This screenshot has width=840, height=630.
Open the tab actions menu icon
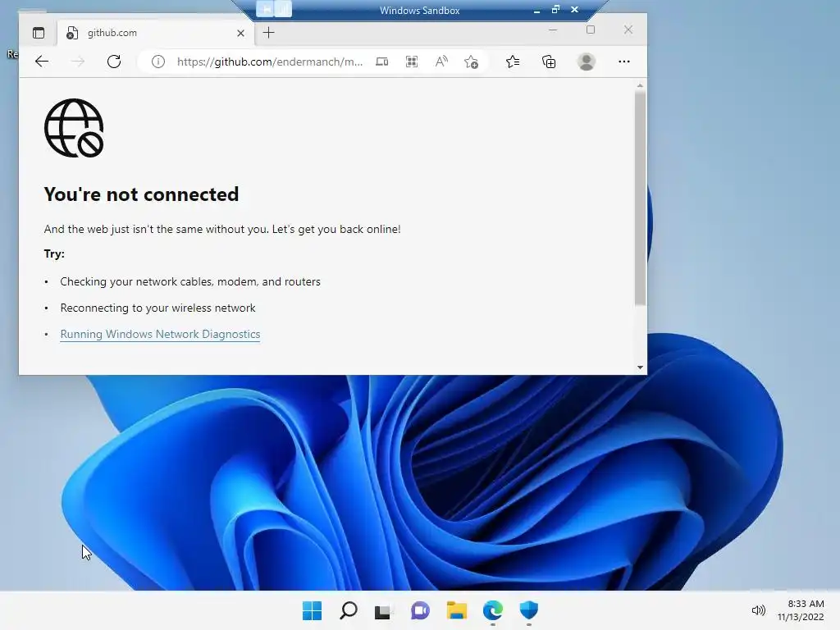[39, 33]
